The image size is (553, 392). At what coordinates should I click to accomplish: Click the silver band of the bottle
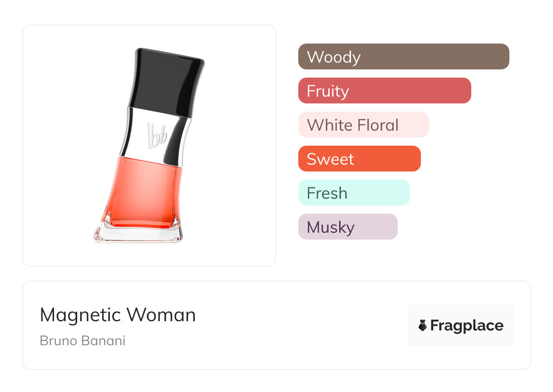[x=155, y=133]
